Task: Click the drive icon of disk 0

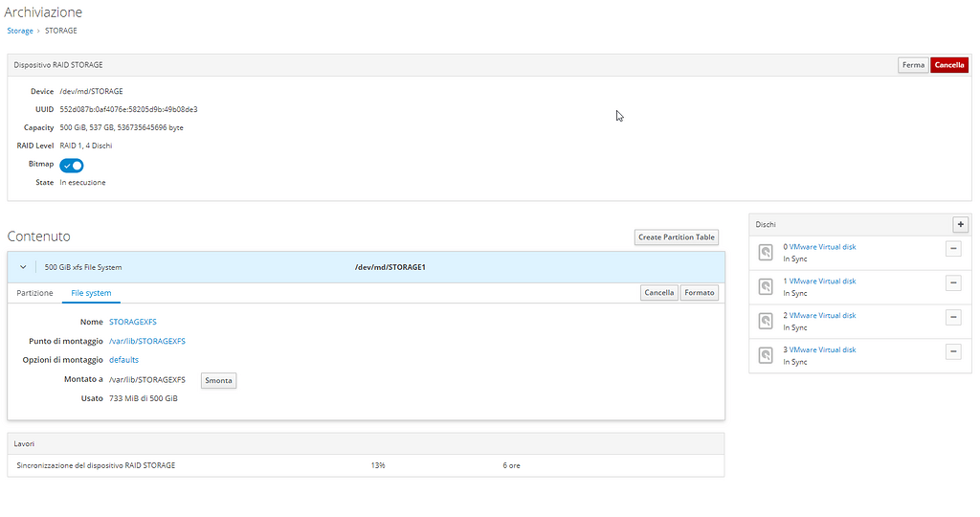Action: point(766,253)
